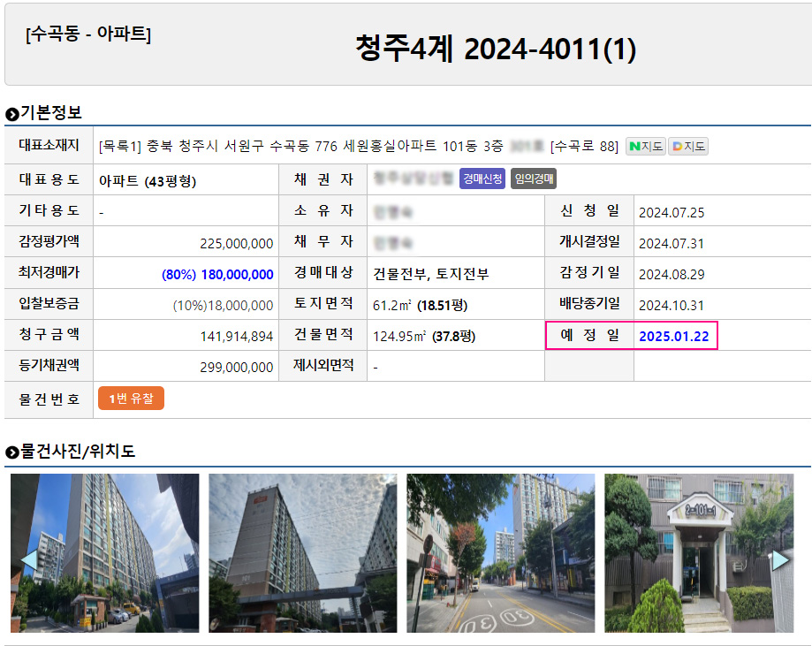This screenshot has height=646, width=812.
Task: Click the 대표소재지 row label
Action: (x=49, y=145)
